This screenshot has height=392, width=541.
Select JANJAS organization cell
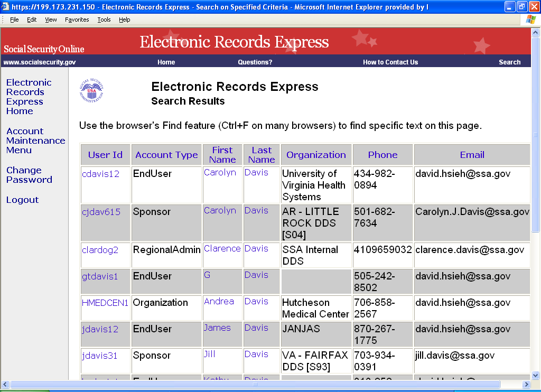316,334
